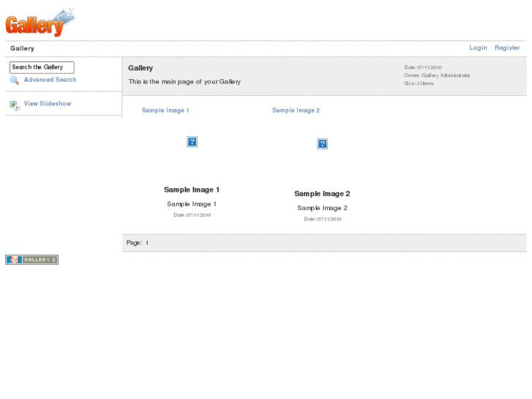Click the View Slideshow icon
The width and height of the screenshot is (532, 399).
pyautogui.click(x=15, y=105)
